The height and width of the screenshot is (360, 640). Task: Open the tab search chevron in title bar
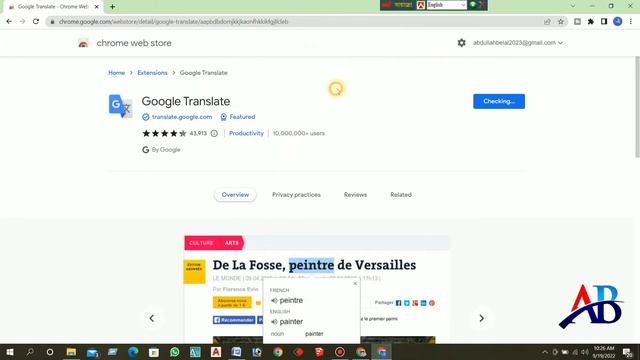pos(573,6)
